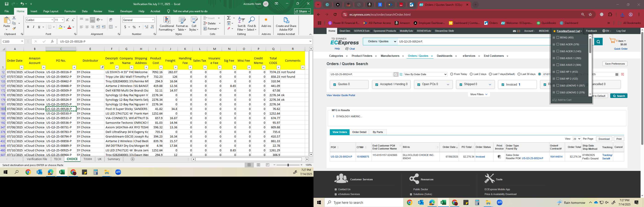Screen dimensions: 644x207
Task: Expand More Filters on order search
Action: (479, 95)
